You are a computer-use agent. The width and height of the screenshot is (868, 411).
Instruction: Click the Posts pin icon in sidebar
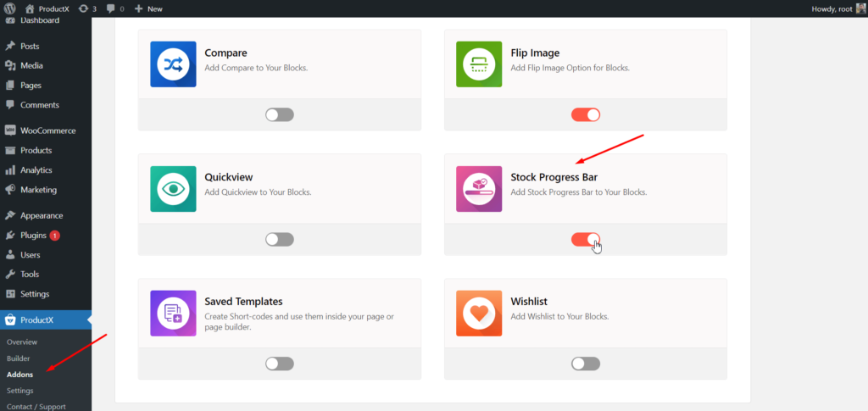click(x=10, y=47)
